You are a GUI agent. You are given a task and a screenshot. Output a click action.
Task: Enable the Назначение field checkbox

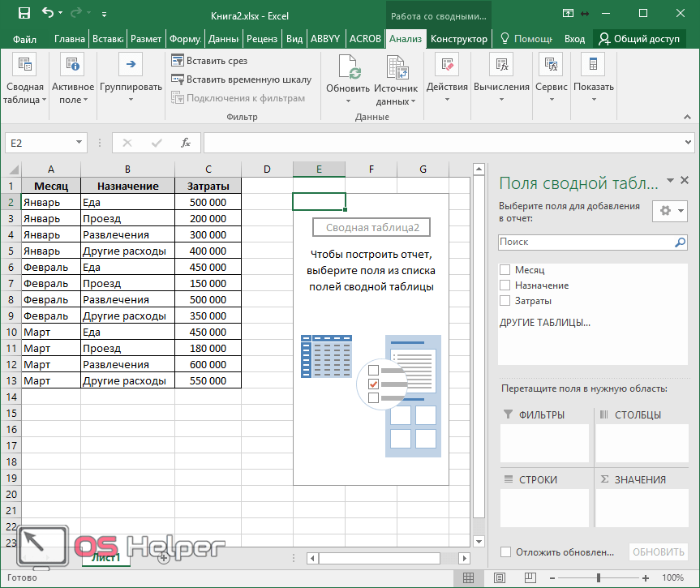(505, 285)
